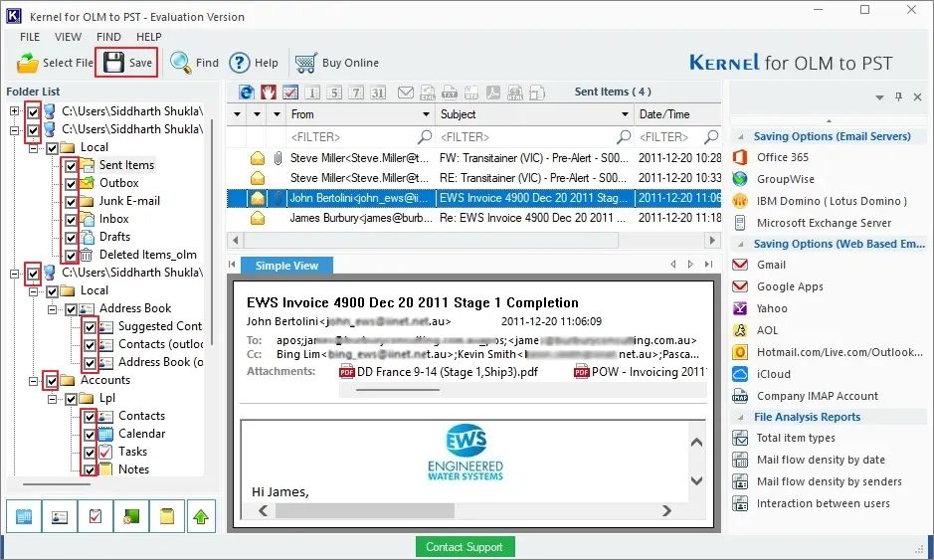
Task: Collapse the Lpl tree node
Action: (53, 399)
